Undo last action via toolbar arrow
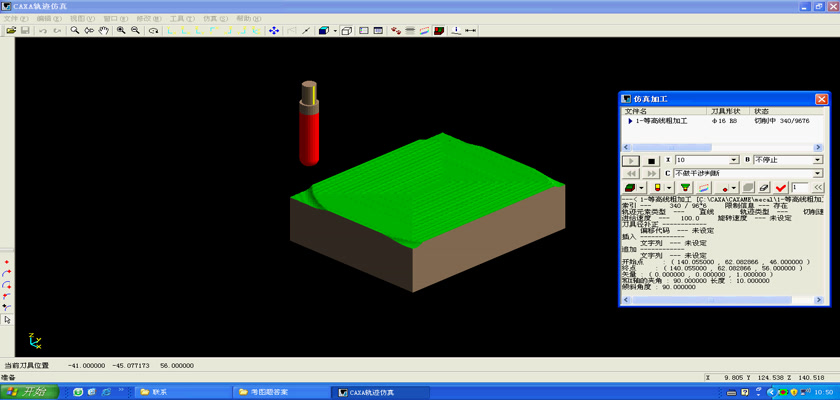This screenshot has width=840, height=400. (43, 31)
